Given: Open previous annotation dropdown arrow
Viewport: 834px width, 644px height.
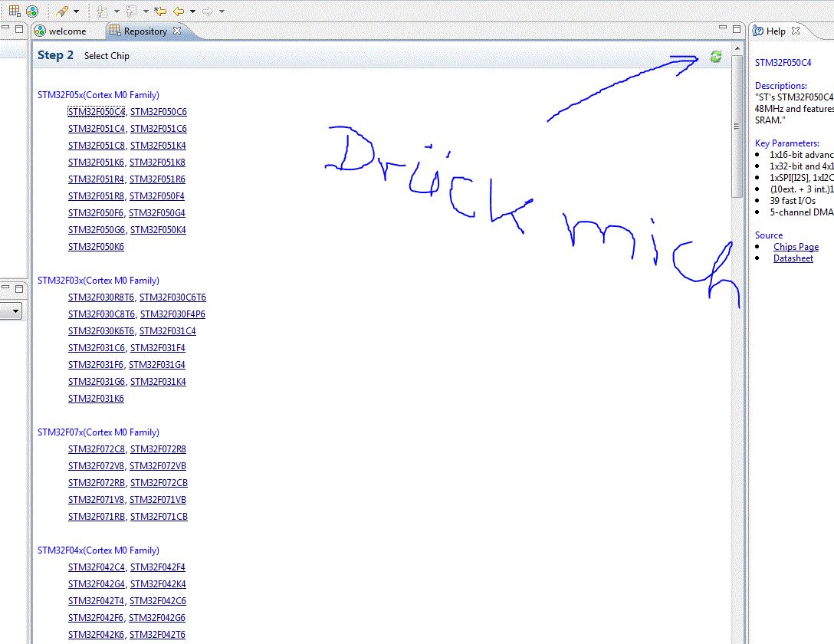Looking at the screenshot, I should tap(146, 11).
